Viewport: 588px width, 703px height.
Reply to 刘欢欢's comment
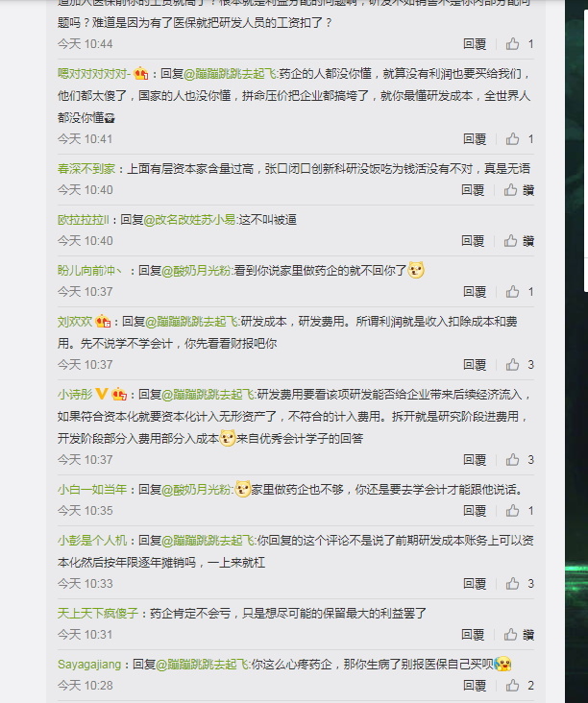tap(475, 365)
